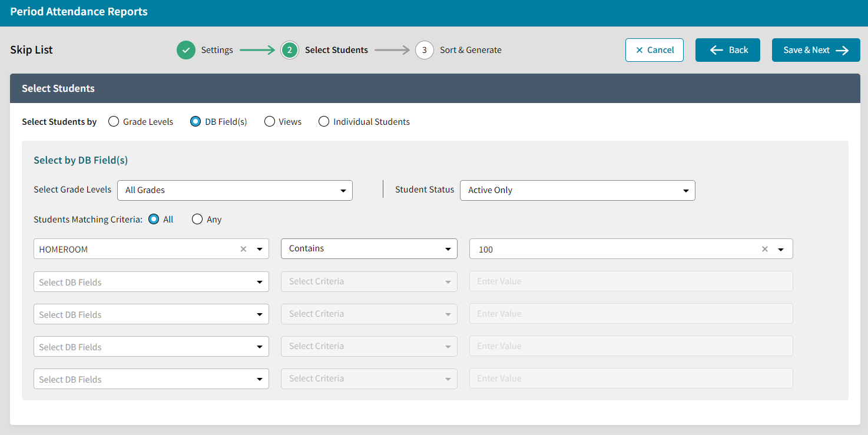Click the Period Attendance Reports title
The height and width of the screenshot is (435, 868).
click(x=79, y=12)
